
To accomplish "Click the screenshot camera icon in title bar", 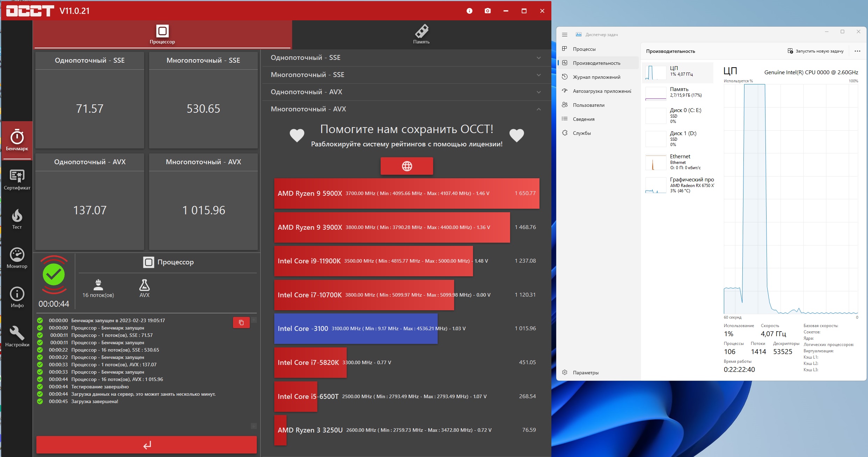I will [x=487, y=11].
